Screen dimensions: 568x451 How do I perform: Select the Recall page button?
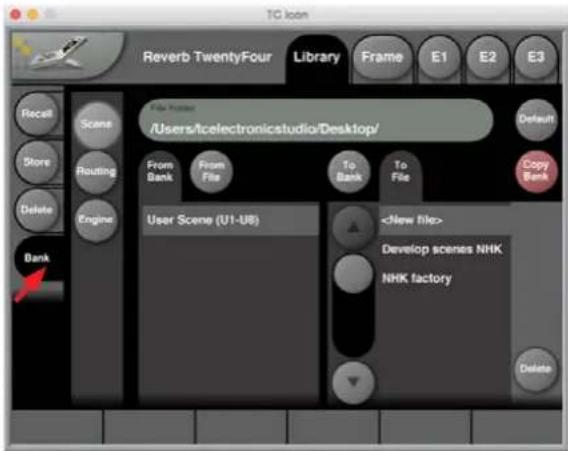pos(37,114)
